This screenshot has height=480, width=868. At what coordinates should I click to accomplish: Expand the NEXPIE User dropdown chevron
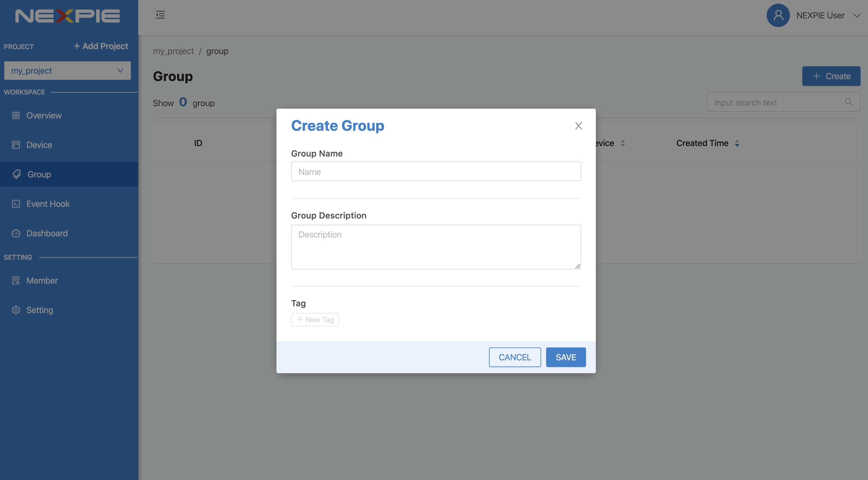(x=856, y=15)
